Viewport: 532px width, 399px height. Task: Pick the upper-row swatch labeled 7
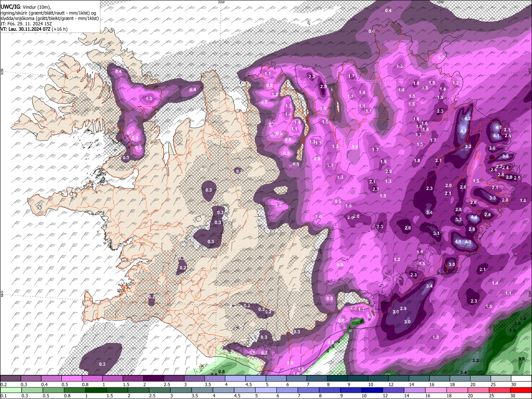click(317, 379)
